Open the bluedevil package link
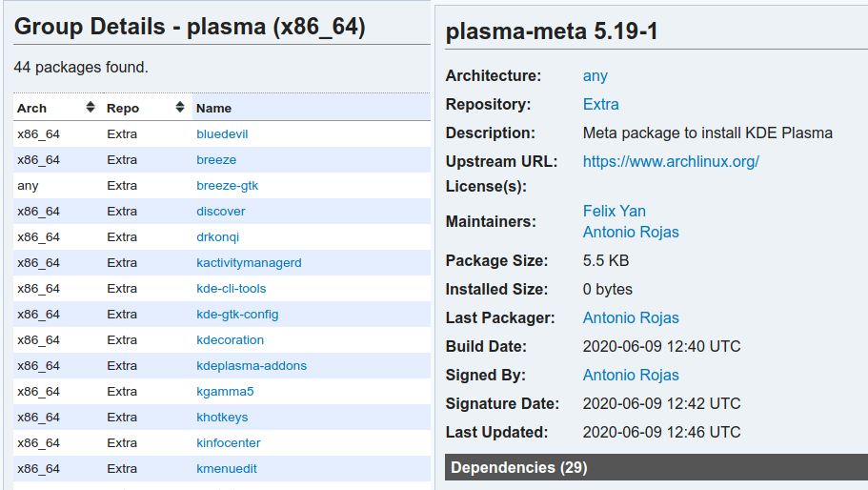Viewport: 868px width, 490px height. (222, 134)
